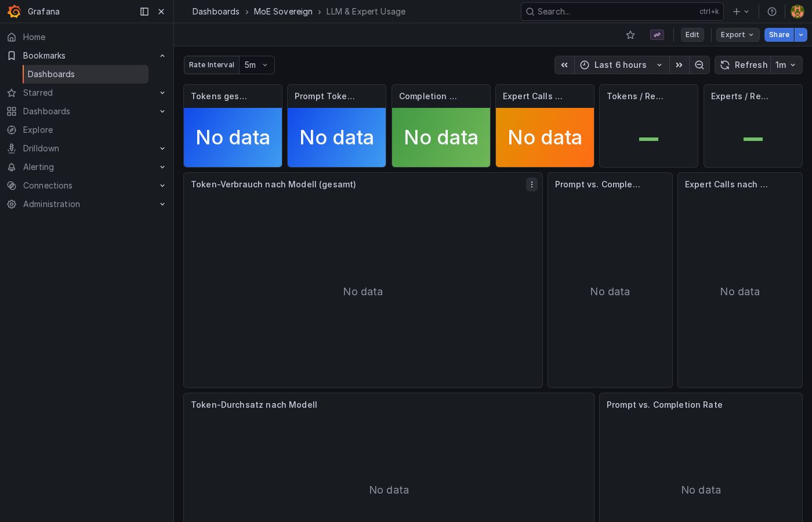Image resolution: width=812 pixels, height=522 pixels.
Task: Open the user profile avatar
Action: point(797,12)
